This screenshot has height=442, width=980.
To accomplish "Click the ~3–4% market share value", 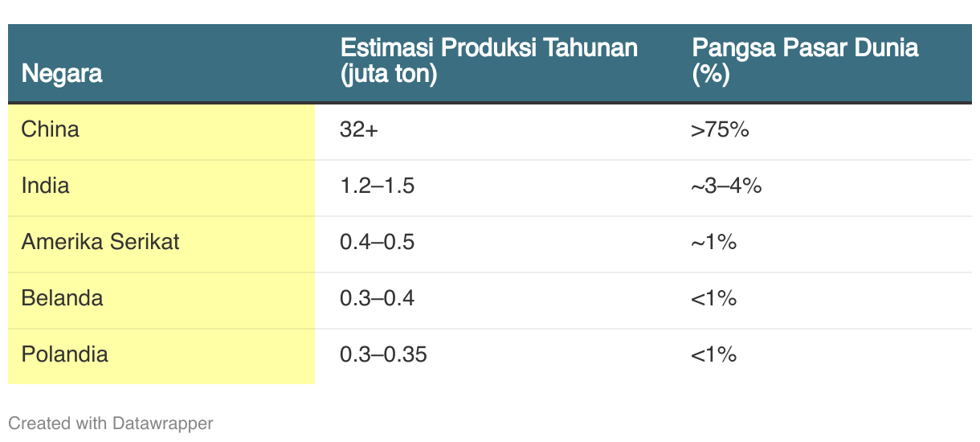I will (x=726, y=186).
